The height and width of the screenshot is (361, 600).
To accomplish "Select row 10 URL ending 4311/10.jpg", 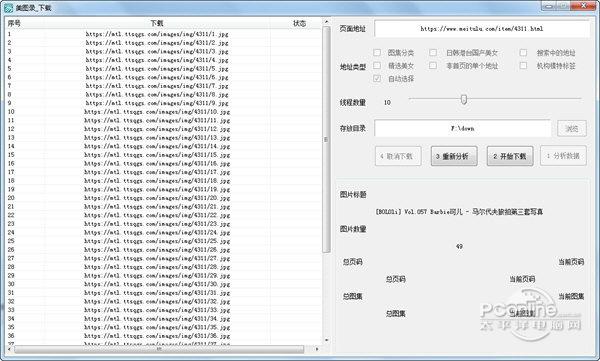I will (157, 112).
